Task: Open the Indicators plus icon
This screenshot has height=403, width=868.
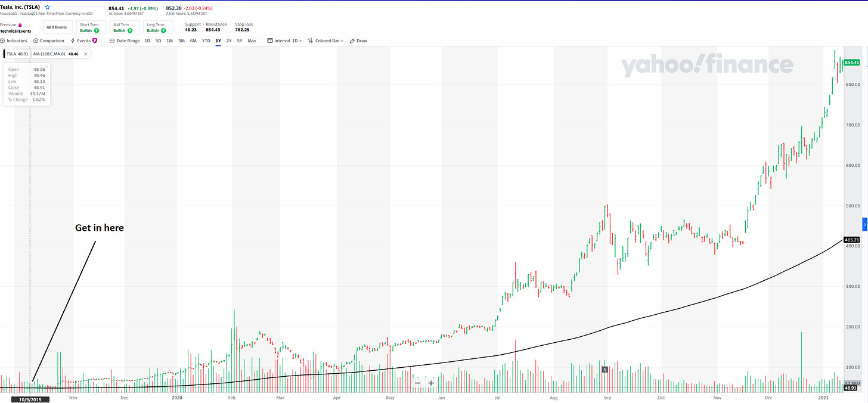Action: click(x=2, y=41)
